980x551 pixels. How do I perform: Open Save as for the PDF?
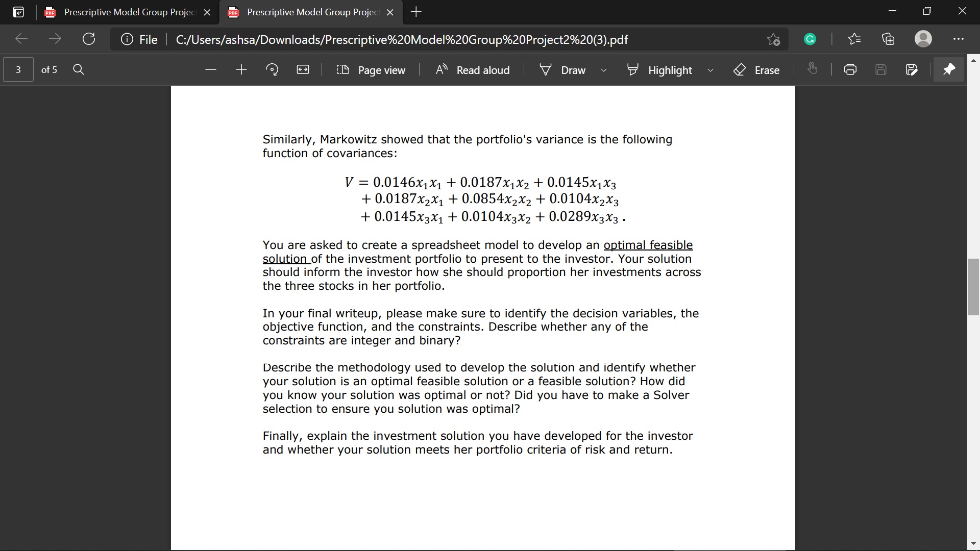[912, 69]
